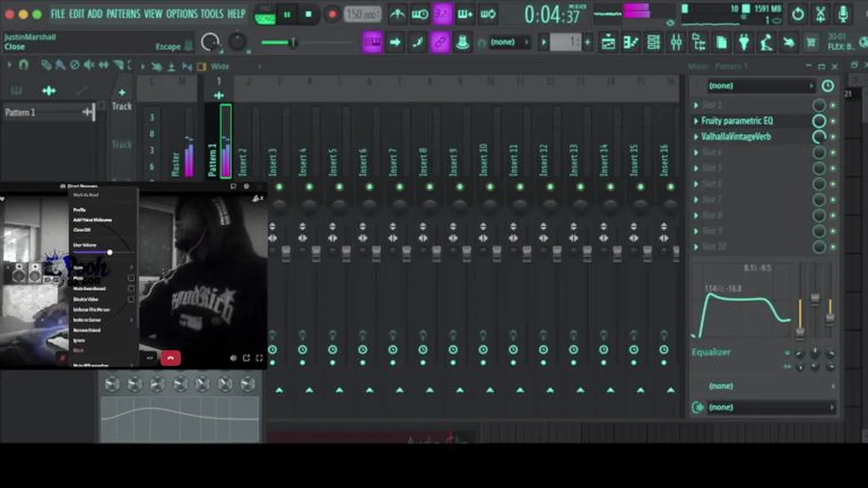Open the project files page icon
868x488 pixels.
pos(722,43)
